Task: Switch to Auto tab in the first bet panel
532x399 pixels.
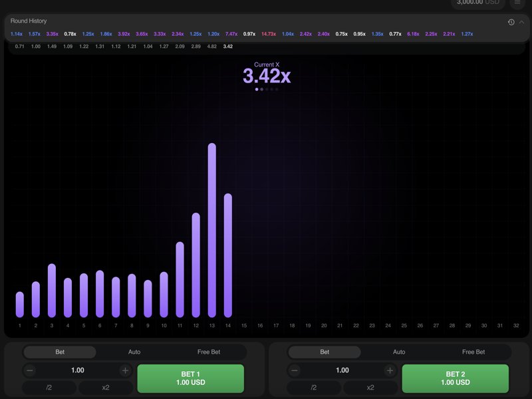Action: [134, 352]
